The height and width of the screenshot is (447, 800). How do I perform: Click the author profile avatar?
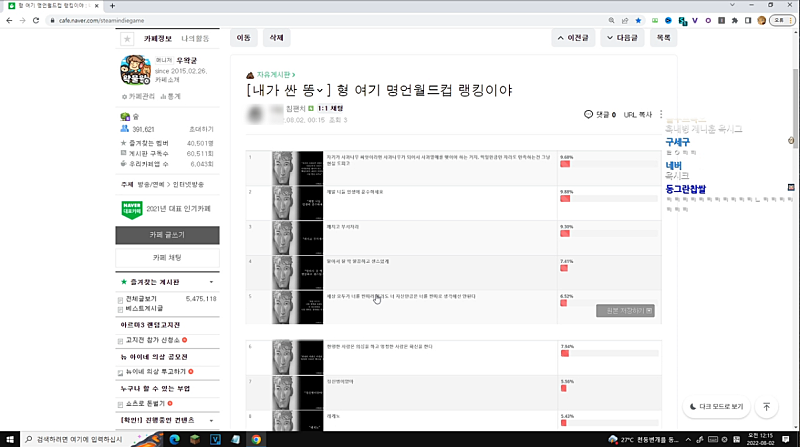pos(255,114)
